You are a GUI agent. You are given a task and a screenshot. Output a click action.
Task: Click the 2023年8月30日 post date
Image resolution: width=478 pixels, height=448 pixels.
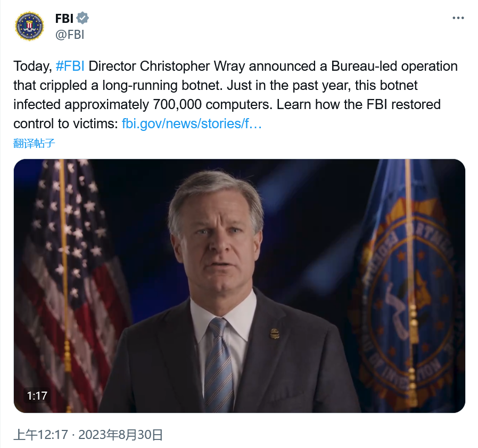tap(120, 435)
